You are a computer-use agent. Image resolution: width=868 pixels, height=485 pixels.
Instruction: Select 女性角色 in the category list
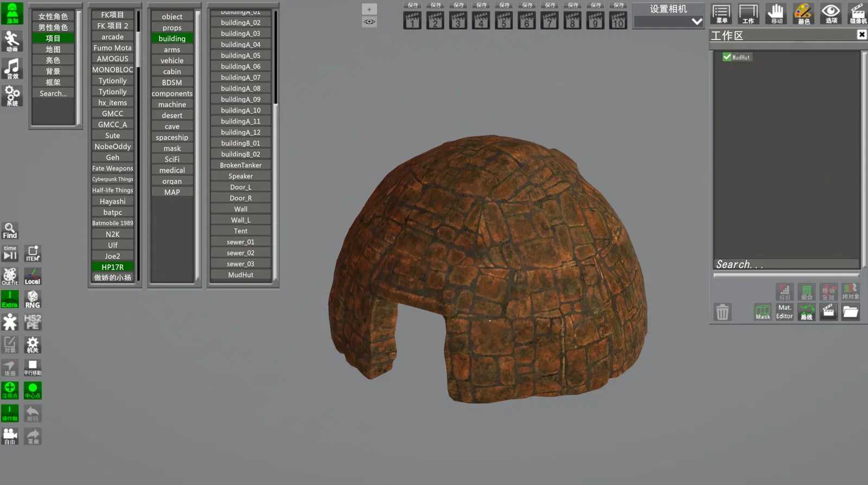click(53, 16)
